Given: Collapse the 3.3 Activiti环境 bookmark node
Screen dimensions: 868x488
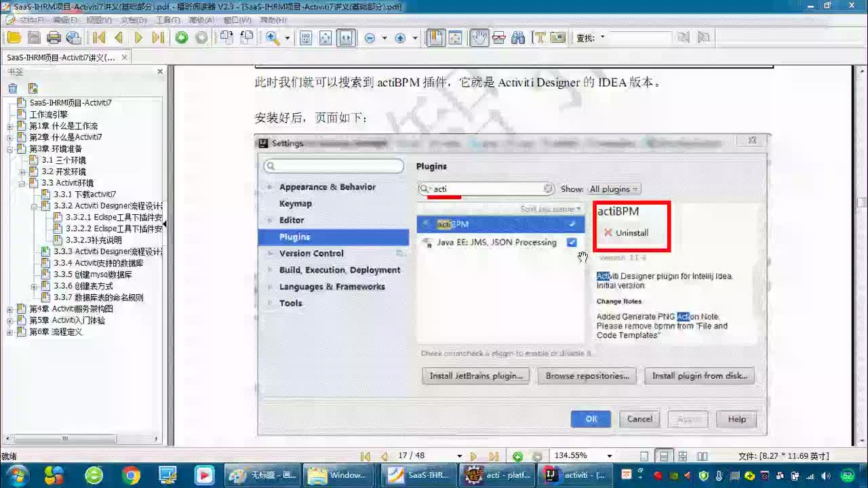Looking at the screenshot, I should (x=22, y=184).
